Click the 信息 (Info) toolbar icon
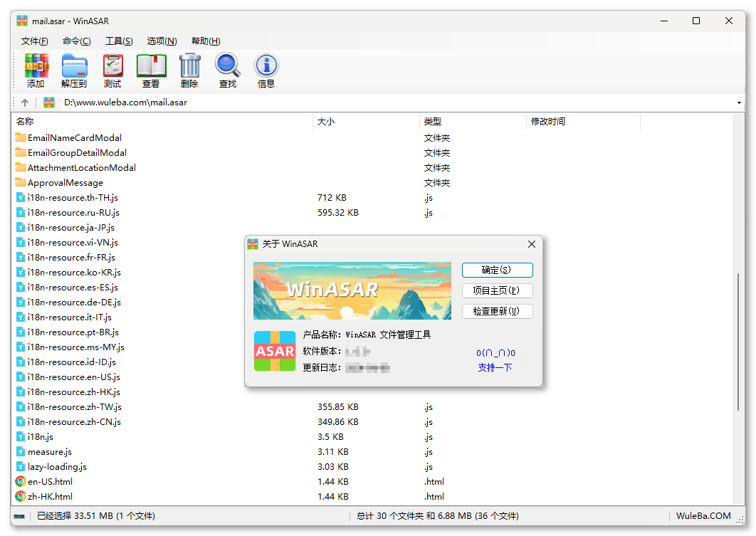Viewport: 756px width, 536px height. click(266, 70)
